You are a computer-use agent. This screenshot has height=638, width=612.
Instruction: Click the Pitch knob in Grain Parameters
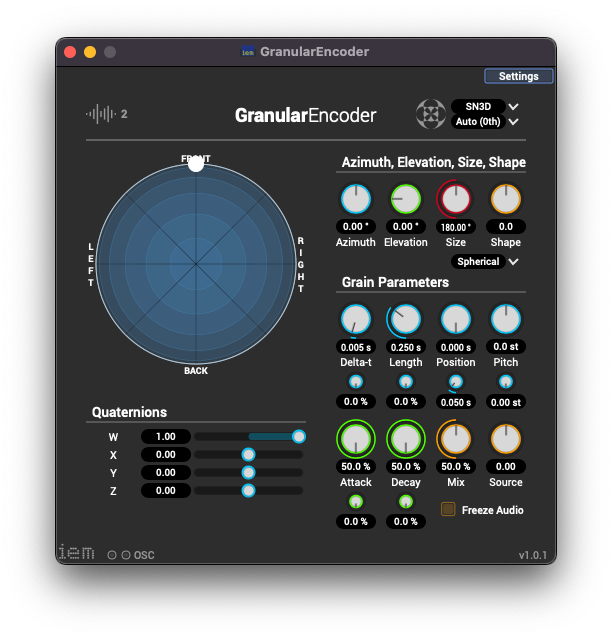506,319
